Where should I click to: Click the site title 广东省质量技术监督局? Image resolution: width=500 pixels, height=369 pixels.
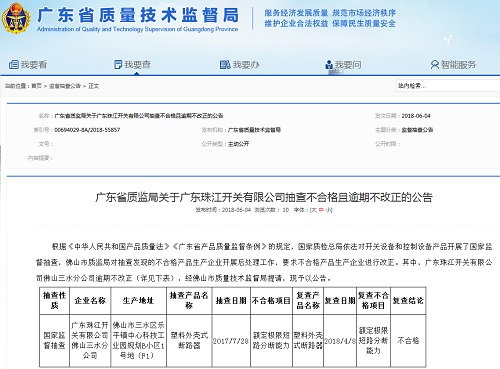point(138,15)
